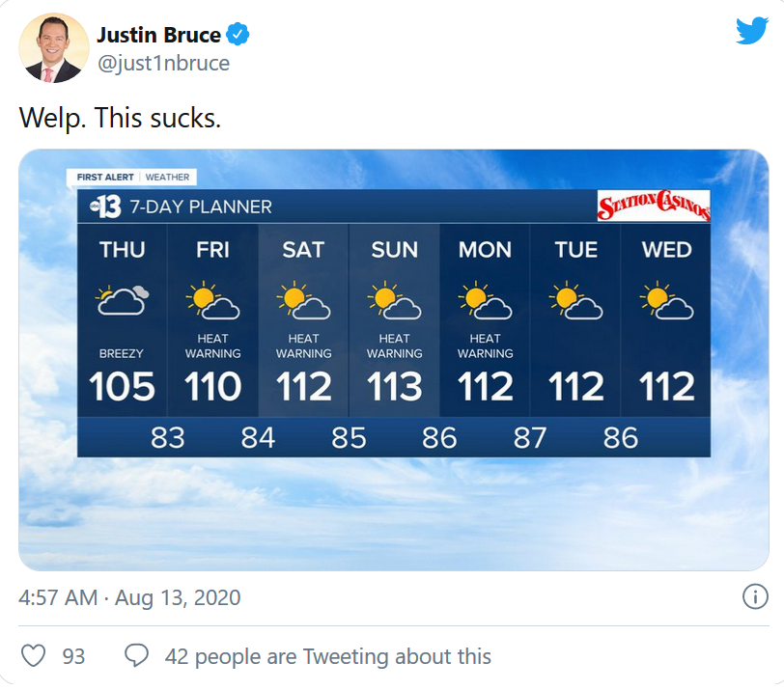Click Justin Bruce's profile avatar

click(x=54, y=47)
